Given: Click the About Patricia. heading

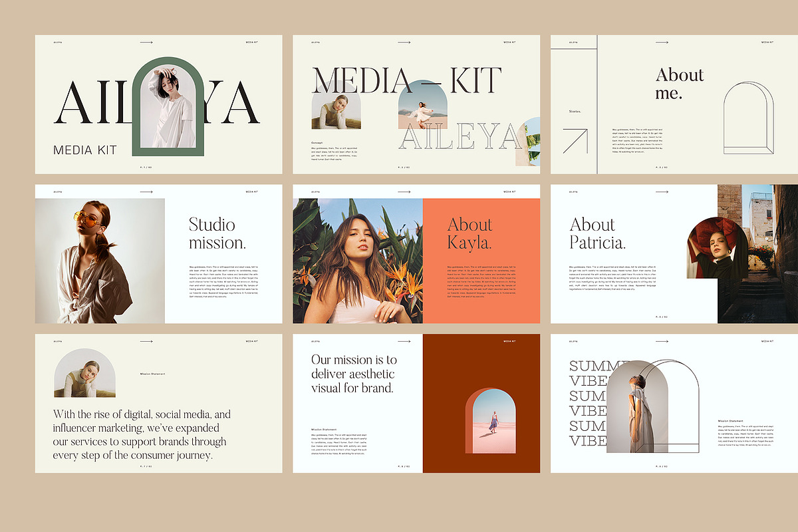Looking at the screenshot, I should (598, 233).
